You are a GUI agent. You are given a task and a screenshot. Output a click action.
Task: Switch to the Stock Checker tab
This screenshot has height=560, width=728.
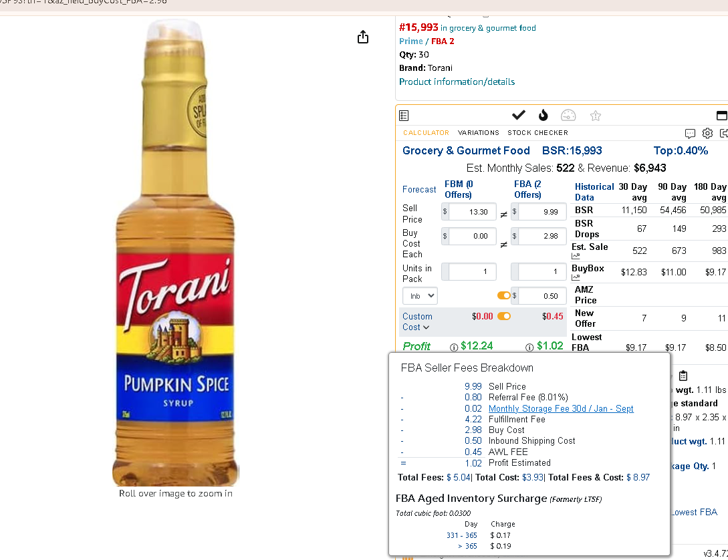(x=537, y=133)
